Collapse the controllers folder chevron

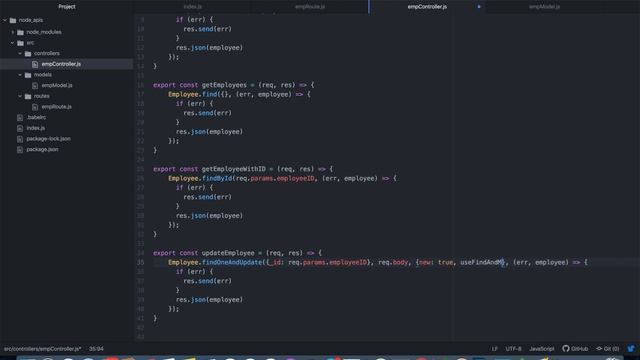click(x=20, y=53)
